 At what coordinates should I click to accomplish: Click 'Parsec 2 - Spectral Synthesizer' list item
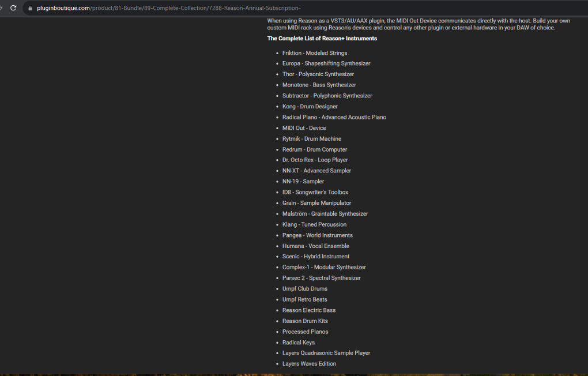321,278
